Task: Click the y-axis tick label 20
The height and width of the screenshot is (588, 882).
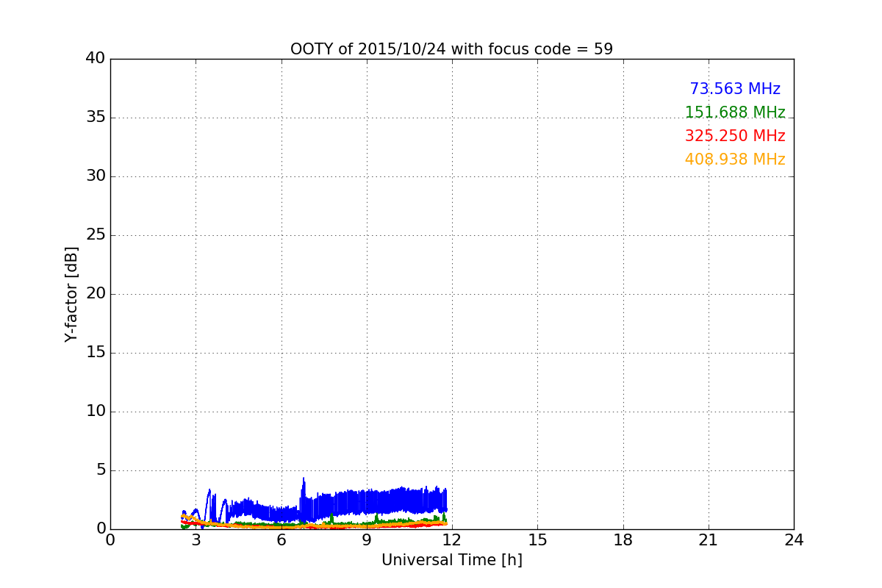Action: [96, 294]
